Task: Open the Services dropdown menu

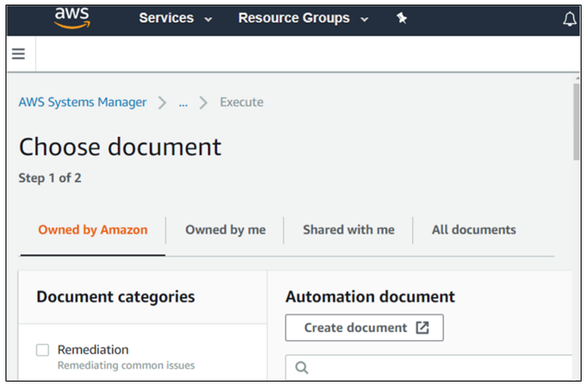Action: (176, 18)
